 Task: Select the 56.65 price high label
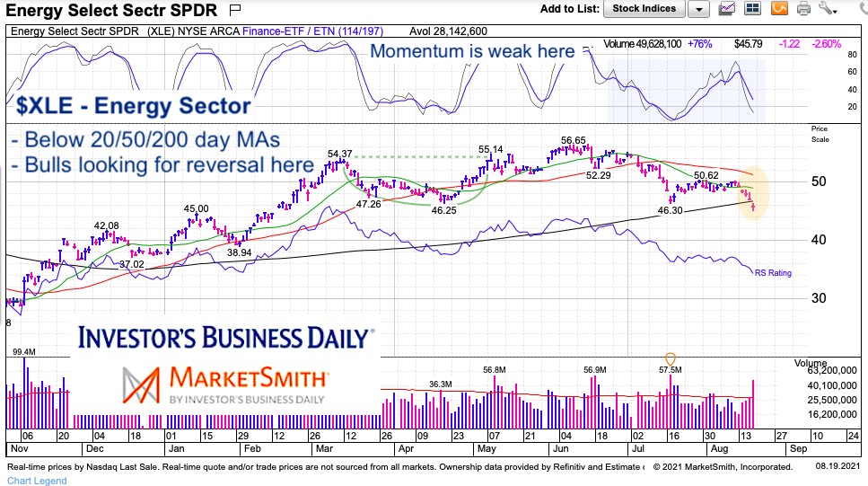tap(573, 141)
